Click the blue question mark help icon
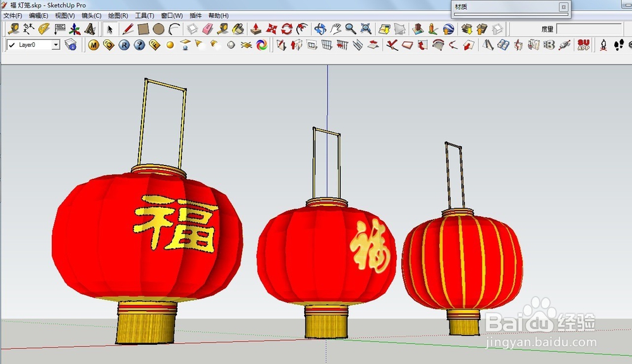The height and width of the screenshot is (364, 632). (140, 45)
